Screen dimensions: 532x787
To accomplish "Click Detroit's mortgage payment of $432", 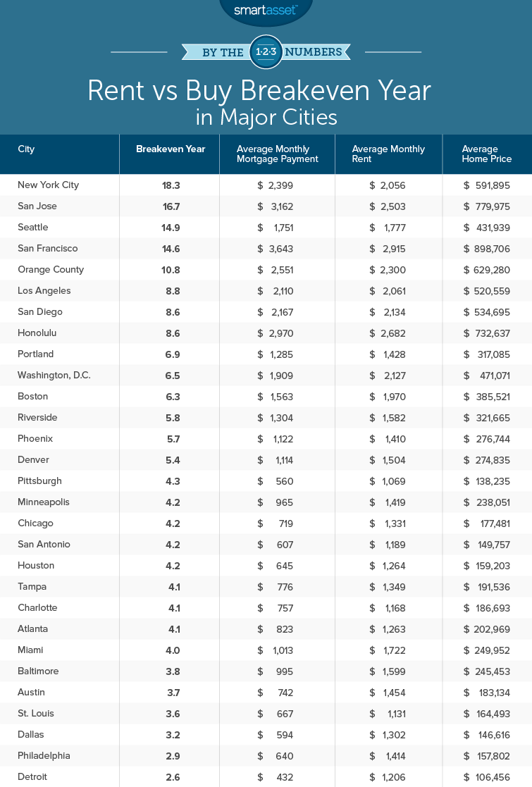I will (276, 777).
